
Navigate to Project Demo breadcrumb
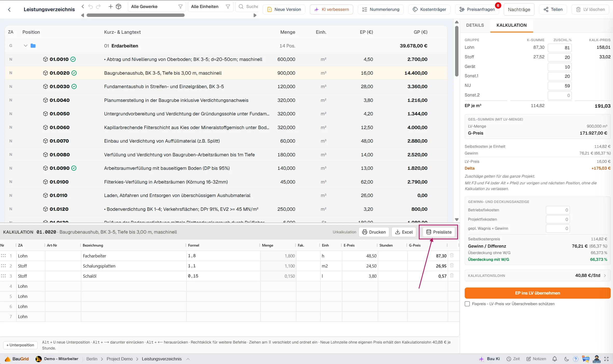120,359
